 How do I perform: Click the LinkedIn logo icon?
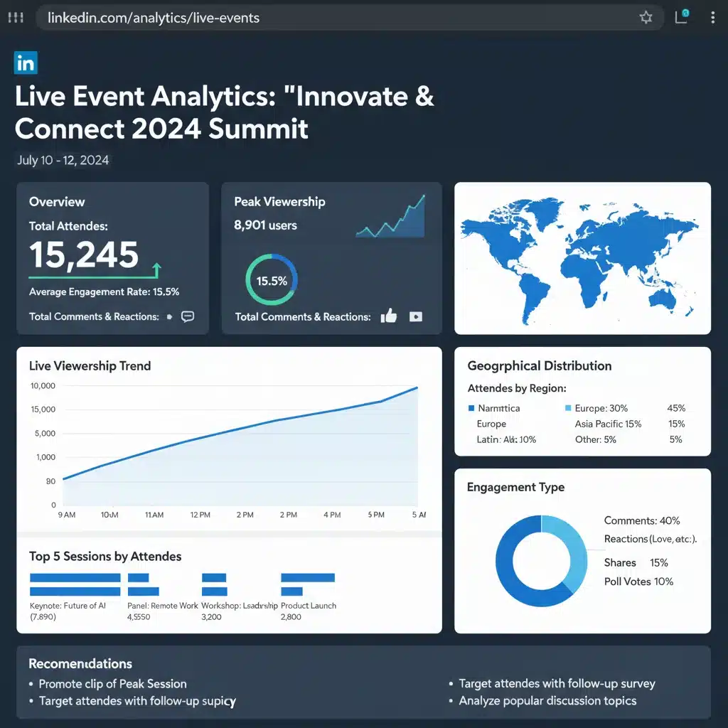coord(26,63)
